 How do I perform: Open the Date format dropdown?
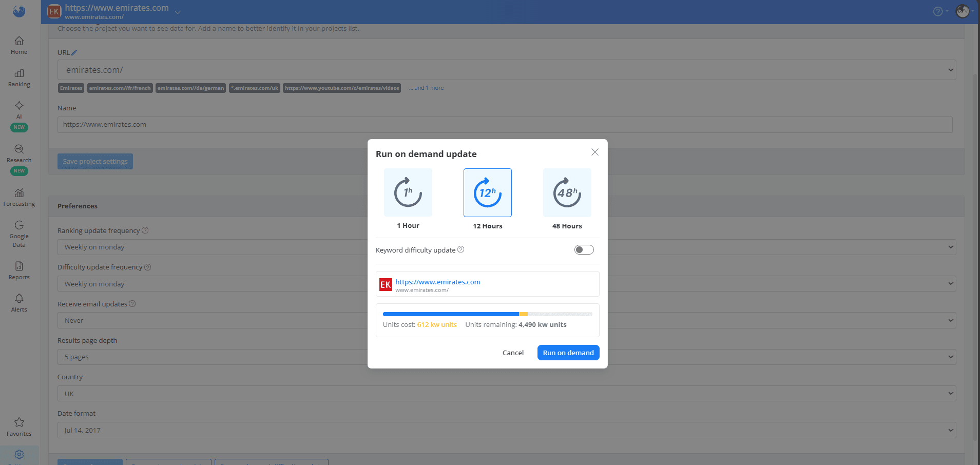[x=507, y=430]
